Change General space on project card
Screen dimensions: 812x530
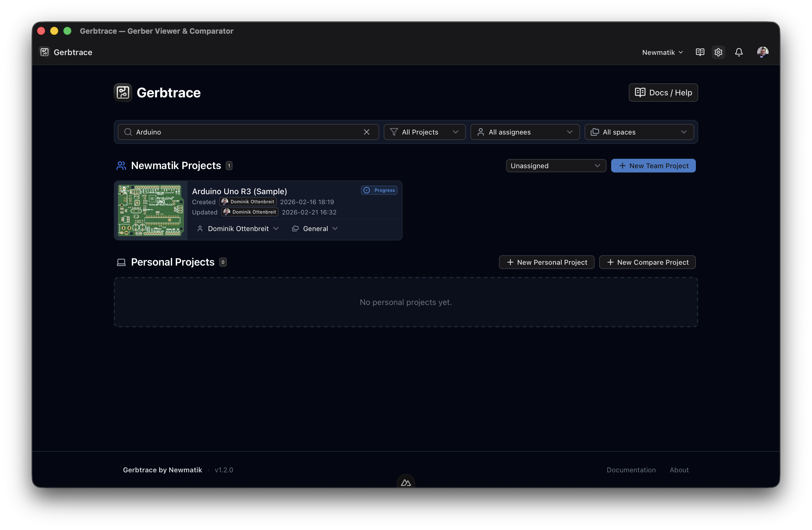click(315, 228)
